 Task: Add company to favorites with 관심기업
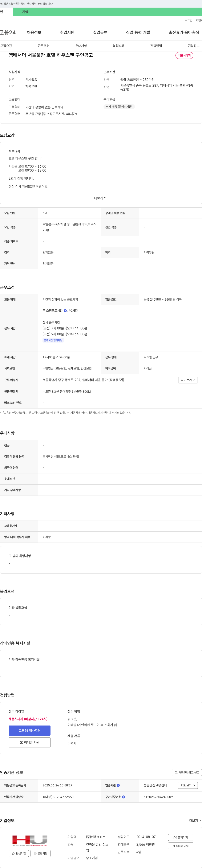[x=19, y=853]
